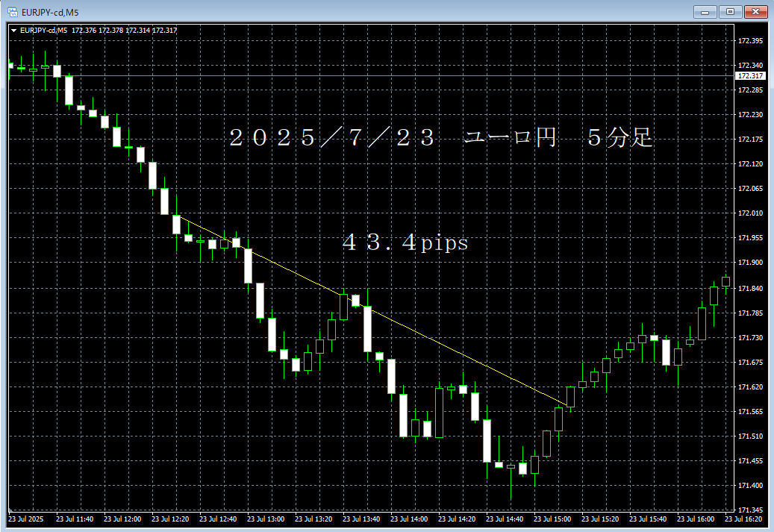This screenshot has height=532, width=774.
Task: Click the '23 Jul 11:40' time label
Action: click(x=75, y=519)
